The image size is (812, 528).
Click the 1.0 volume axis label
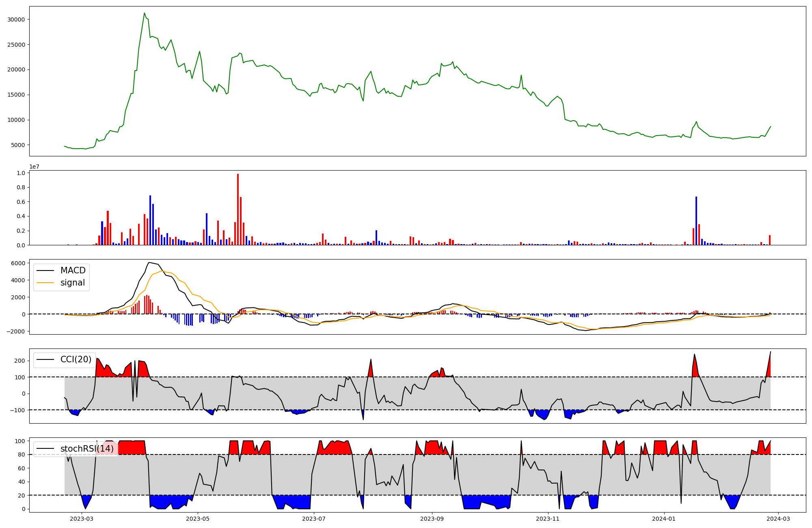[21, 173]
